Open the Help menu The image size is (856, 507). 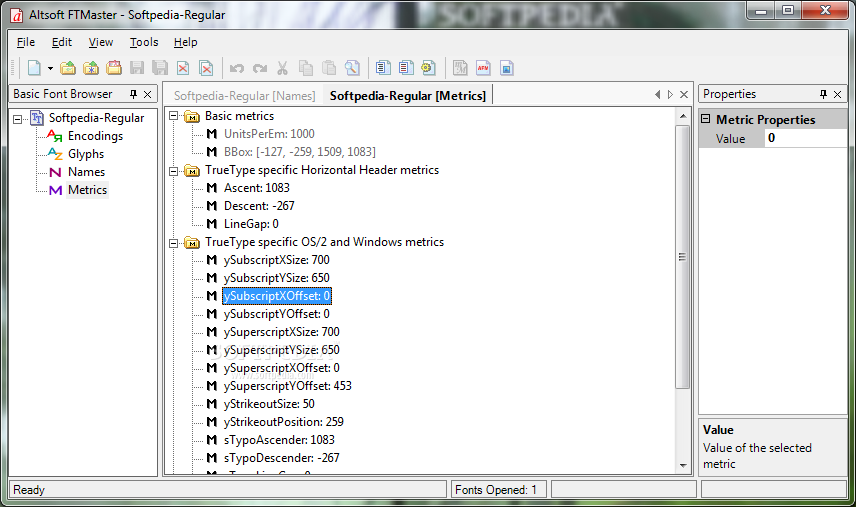(186, 42)
